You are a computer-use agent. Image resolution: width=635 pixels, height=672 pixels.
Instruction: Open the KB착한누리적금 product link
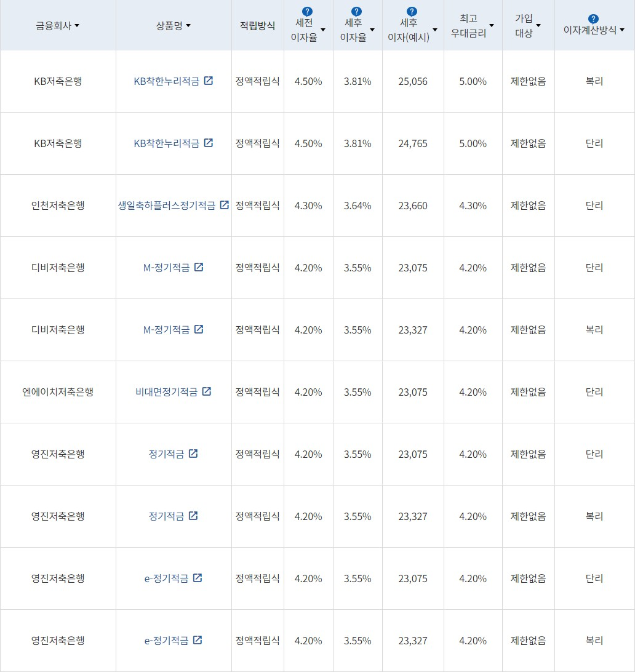(x=167, y=81)
